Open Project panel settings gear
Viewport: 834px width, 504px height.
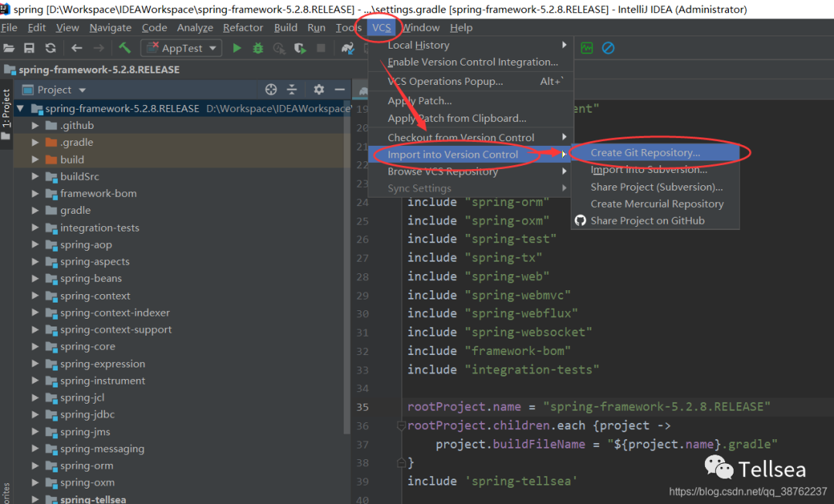tap(319, 90)
